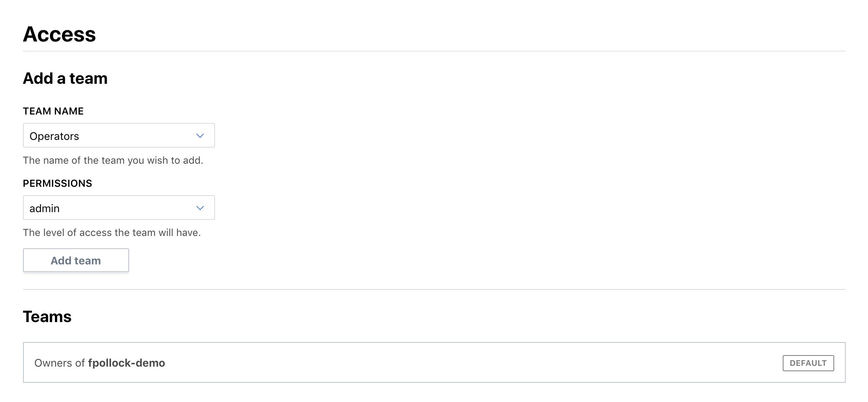Click the "Owners of" text in team row
The image size is (868, 402).
(60, 363)
